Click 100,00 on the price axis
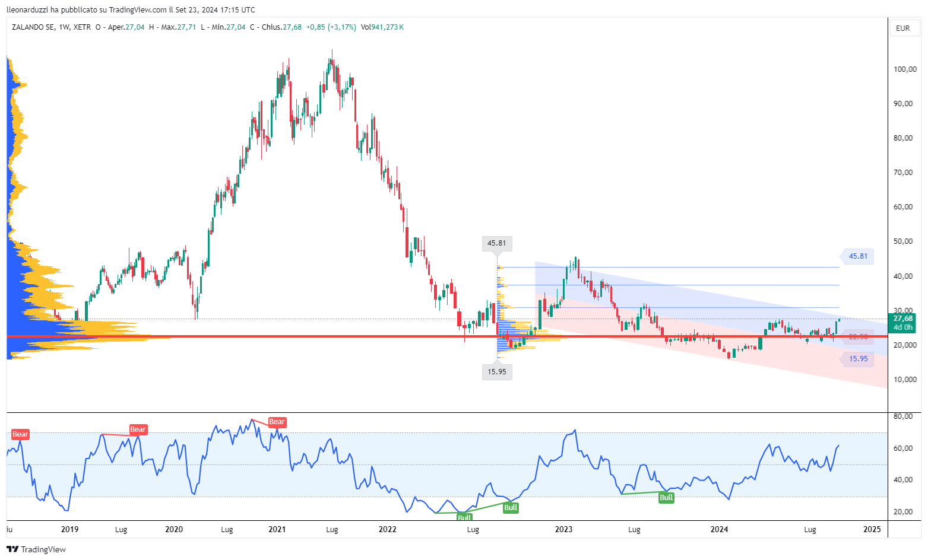 click(905, 69)
